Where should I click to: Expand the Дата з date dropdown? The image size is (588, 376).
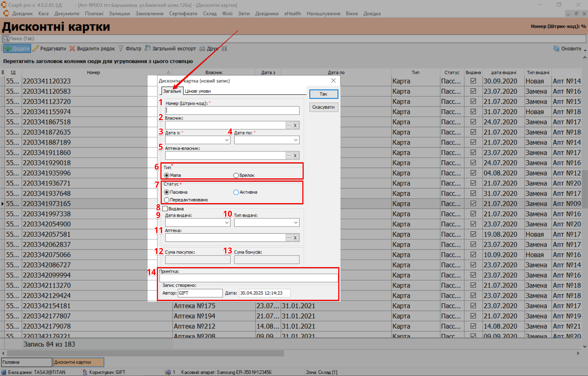point(227,140)
